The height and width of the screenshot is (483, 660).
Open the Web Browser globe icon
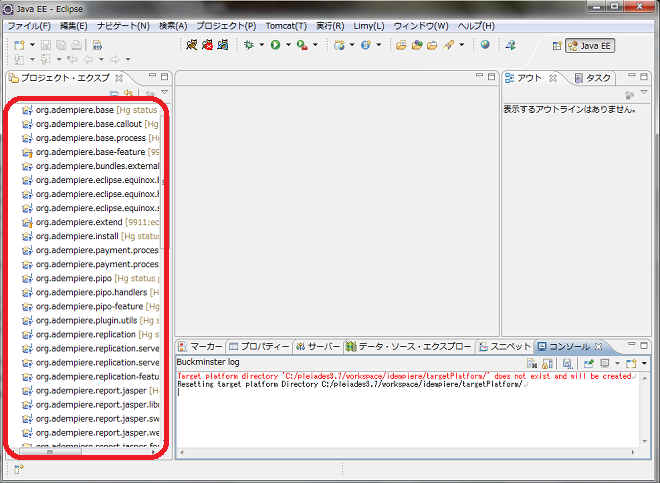[485, 44]
